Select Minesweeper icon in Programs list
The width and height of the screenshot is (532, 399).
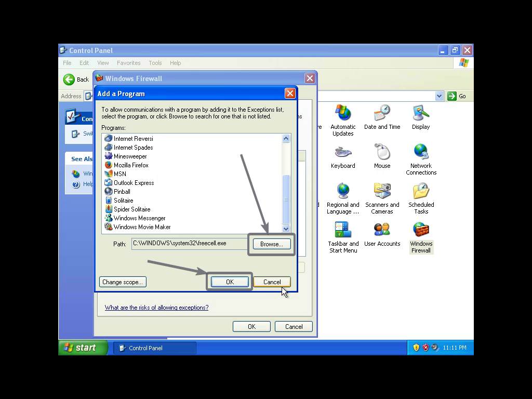[108, 156]
